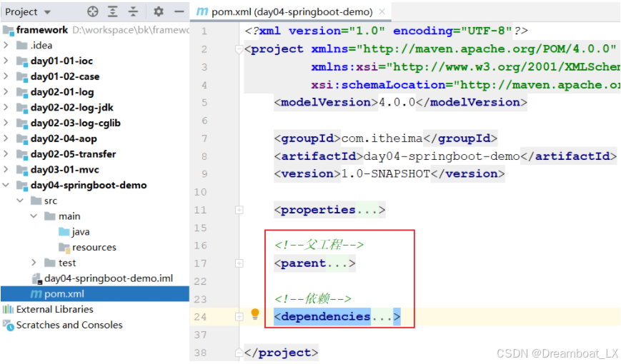Click the day02-02-log-jdk module folder icon

tap(21, 108)
